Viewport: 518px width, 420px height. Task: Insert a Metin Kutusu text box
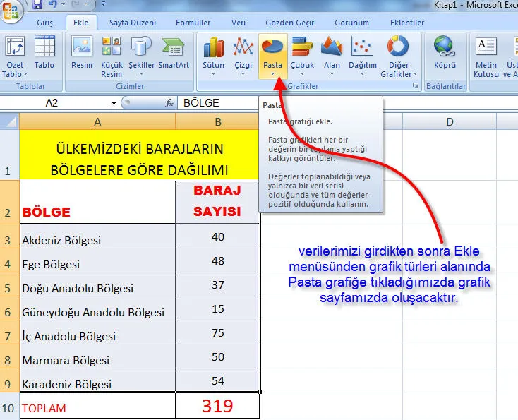[486, 48]
